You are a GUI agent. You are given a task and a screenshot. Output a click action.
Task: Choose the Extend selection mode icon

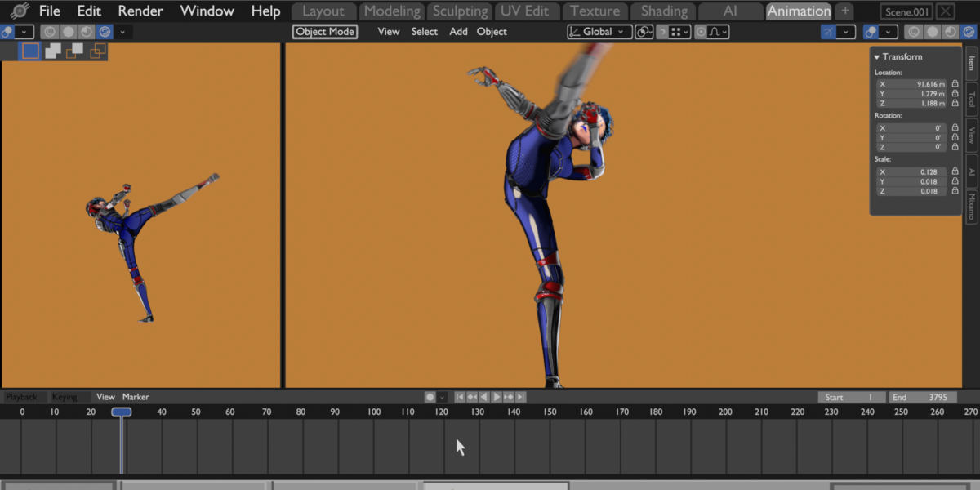click(x=53, y=51)
